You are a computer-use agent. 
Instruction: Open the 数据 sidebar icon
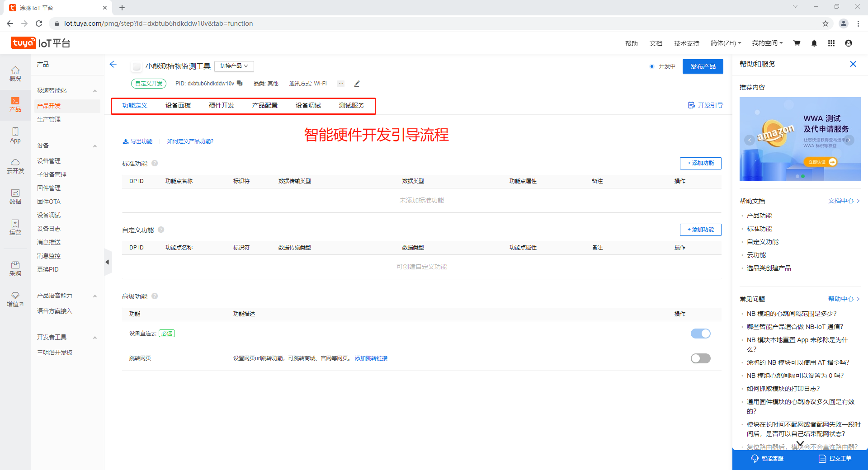(x=15, y=197)
